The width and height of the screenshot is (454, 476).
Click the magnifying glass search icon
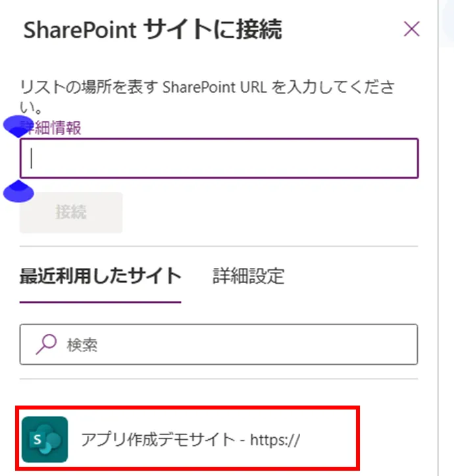(x=46, y=344)
